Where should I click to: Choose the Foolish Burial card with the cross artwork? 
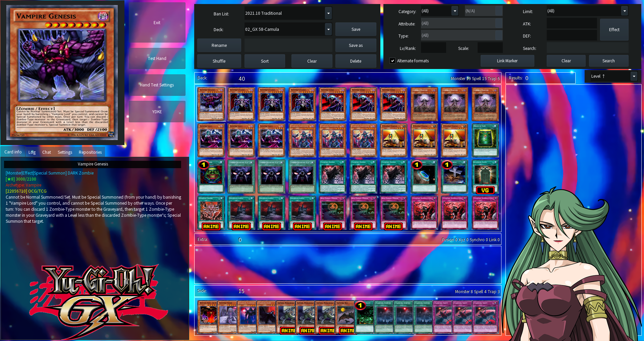(454, 177)
